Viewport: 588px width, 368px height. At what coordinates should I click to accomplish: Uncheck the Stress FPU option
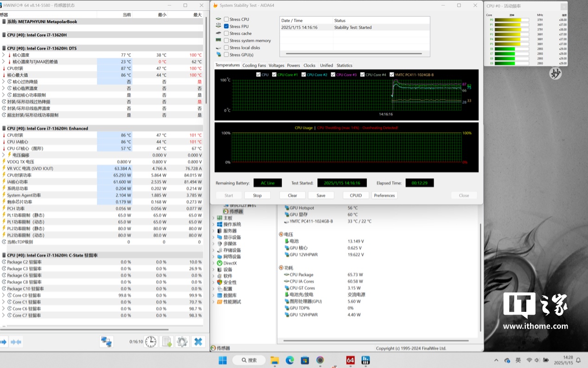coord(226,26)
